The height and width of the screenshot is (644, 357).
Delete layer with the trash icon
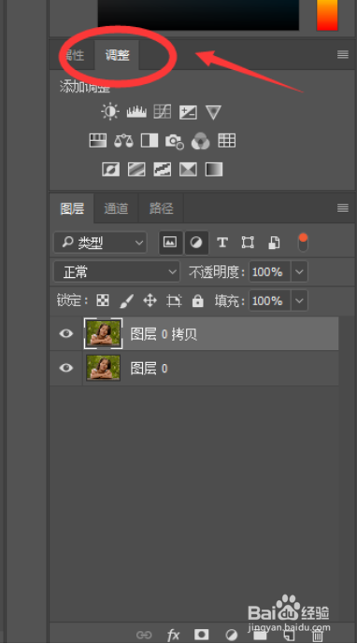pyautogui.click(x=317, y=635)
